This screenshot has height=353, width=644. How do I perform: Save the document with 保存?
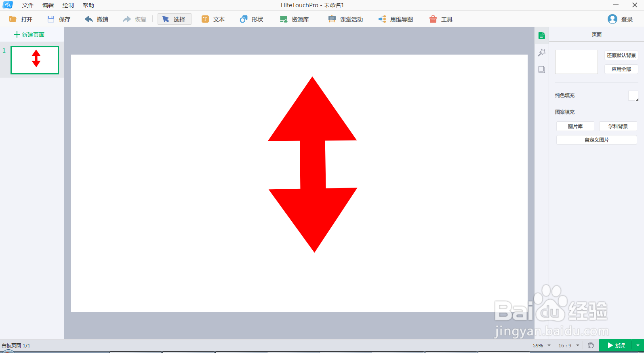(x=59, y=19)
